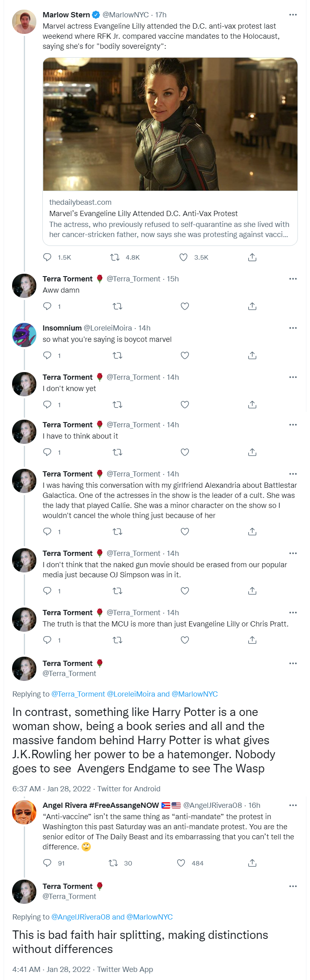The image size is (310, 980).
Task: Open thedailybeast.com article link card
Action: pos(170,218)
